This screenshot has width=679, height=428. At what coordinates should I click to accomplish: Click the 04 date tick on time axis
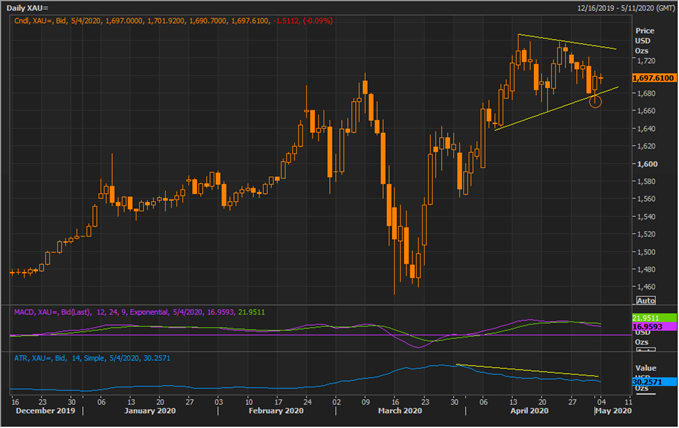[601, 402]
